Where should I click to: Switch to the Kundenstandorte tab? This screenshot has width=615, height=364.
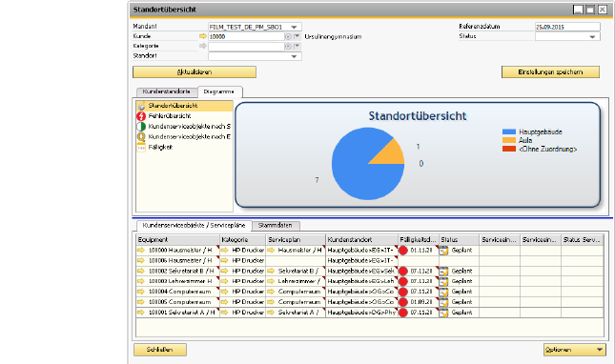click(167, 91)
